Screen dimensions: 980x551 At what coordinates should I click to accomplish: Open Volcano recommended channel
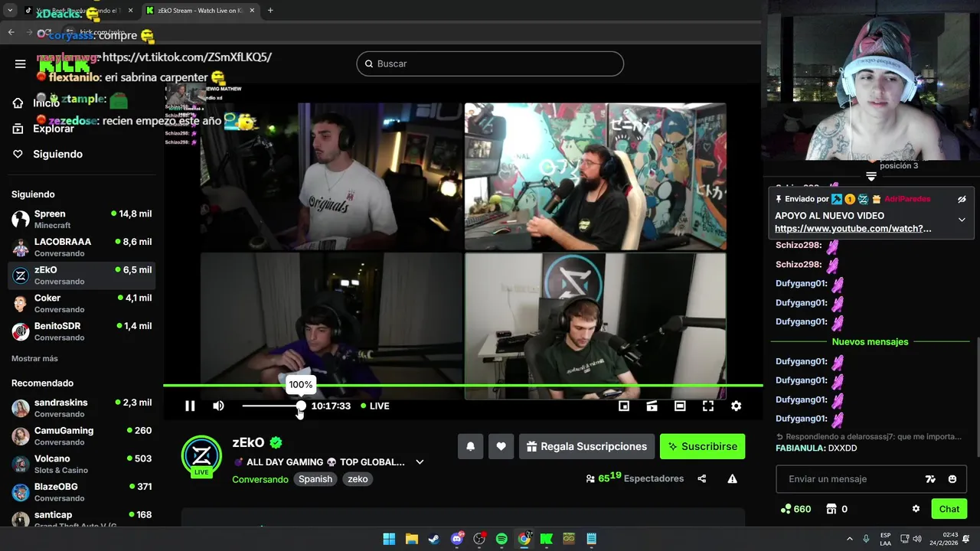(81, 464)
